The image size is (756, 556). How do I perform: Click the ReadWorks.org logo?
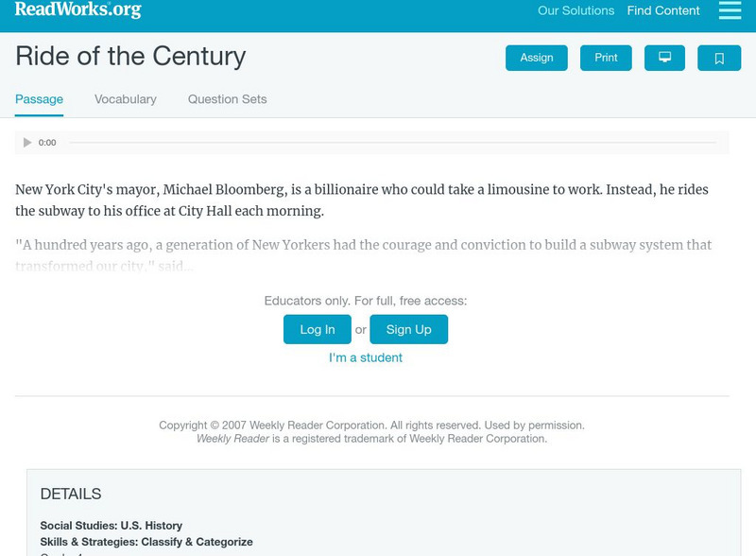point(78,10)
